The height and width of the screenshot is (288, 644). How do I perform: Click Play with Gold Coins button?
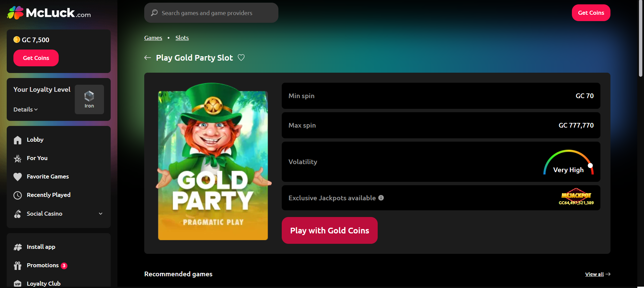330,230
